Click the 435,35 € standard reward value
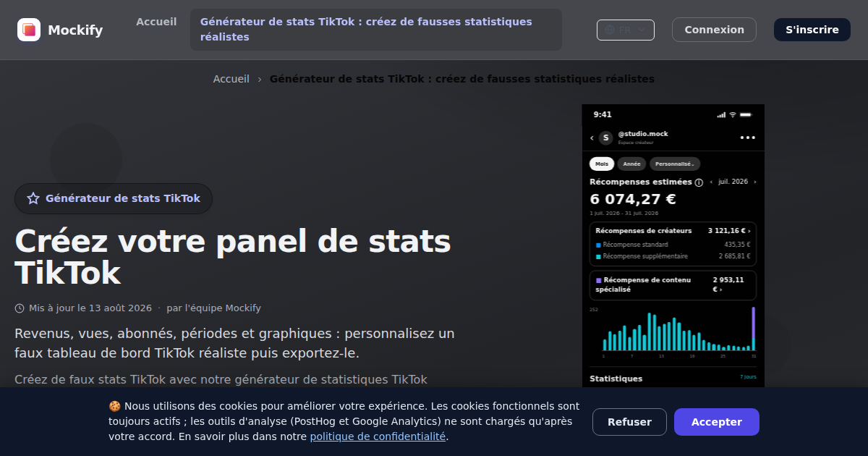Screen dimensions: 868x456 737,245
